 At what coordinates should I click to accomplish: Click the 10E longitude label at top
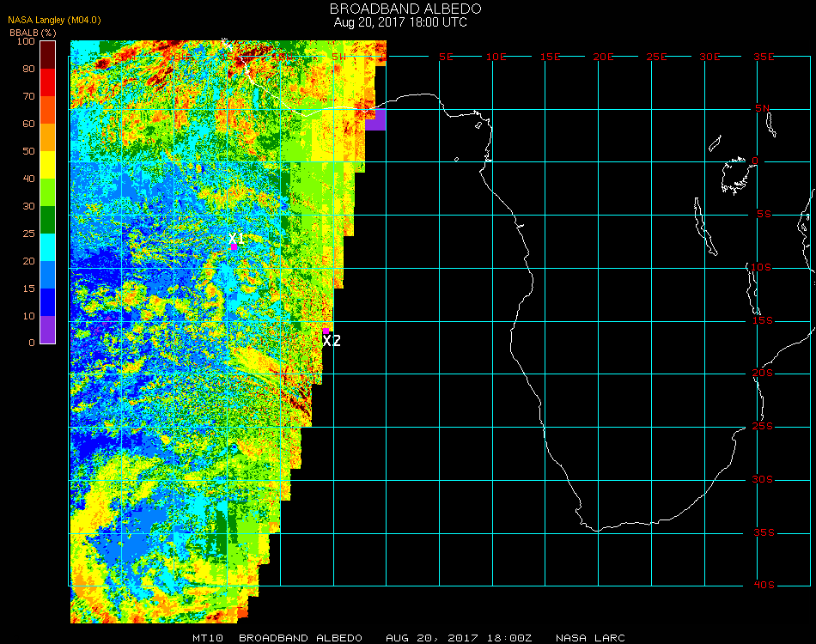pos(496,57)
